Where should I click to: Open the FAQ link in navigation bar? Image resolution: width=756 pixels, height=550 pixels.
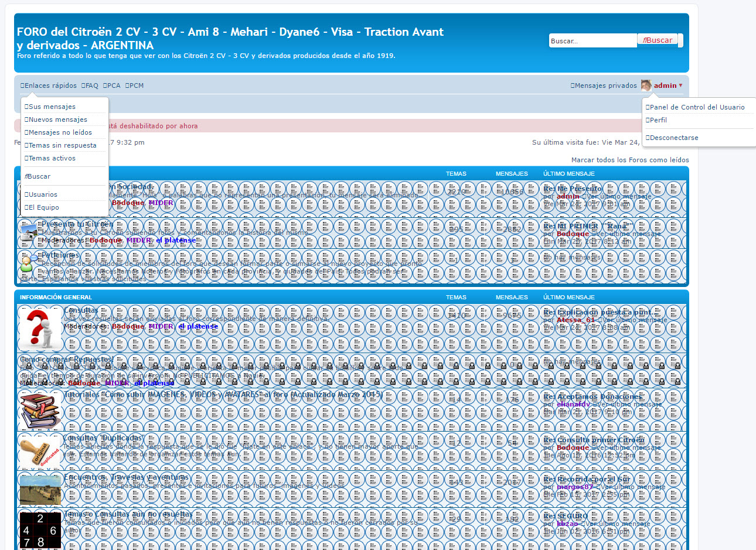[90, 86]
